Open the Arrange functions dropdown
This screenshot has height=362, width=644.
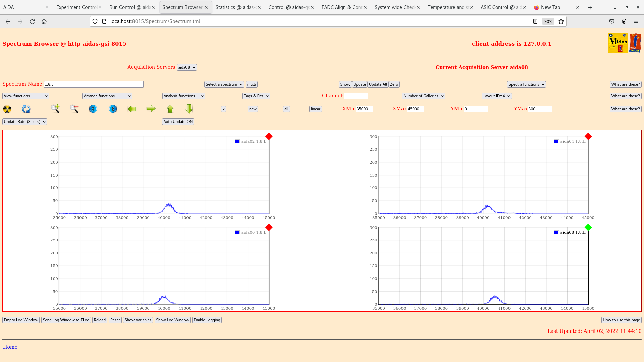click(x=107, y=96)
